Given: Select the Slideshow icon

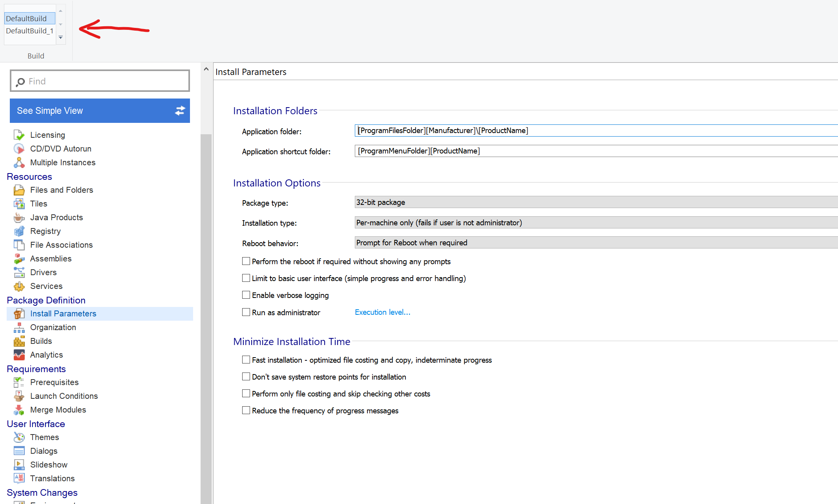Looking at the screenshot, I should click(19, 464).
